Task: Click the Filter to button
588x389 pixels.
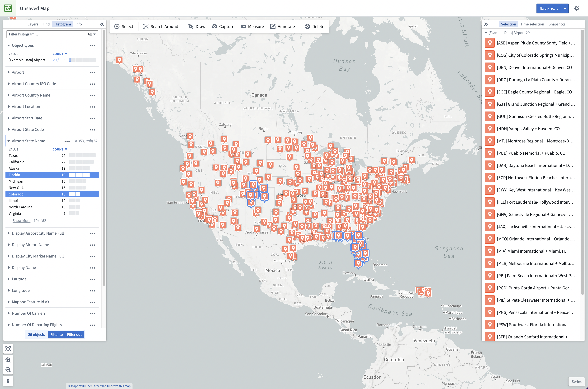Action: pos(57,334)
